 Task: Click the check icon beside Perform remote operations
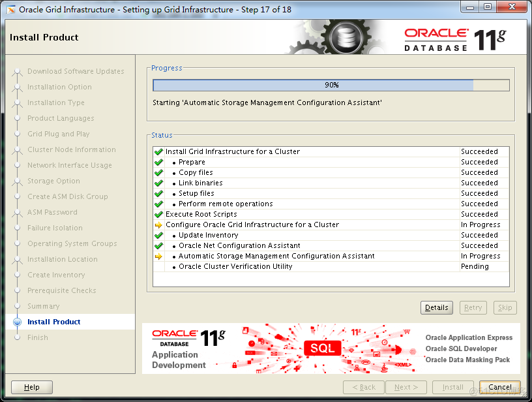(x=158, y=204)
